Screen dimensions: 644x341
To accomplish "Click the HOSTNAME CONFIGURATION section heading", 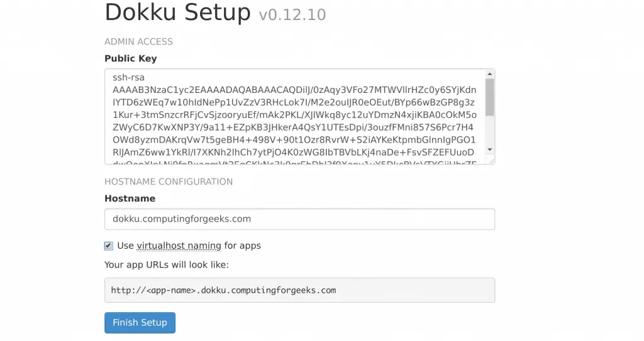I will (169, 181).
